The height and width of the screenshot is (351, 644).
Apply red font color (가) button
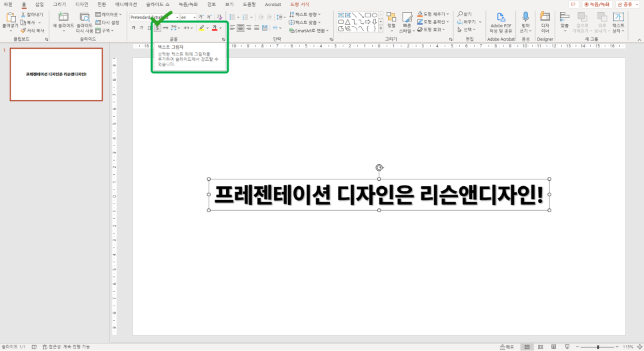tap(215, 28)
